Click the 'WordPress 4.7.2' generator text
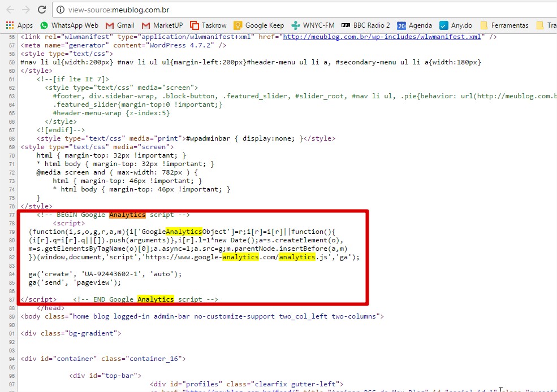This screenshot has width=557, height=392. pyautogui.click(x=182, y=45)
